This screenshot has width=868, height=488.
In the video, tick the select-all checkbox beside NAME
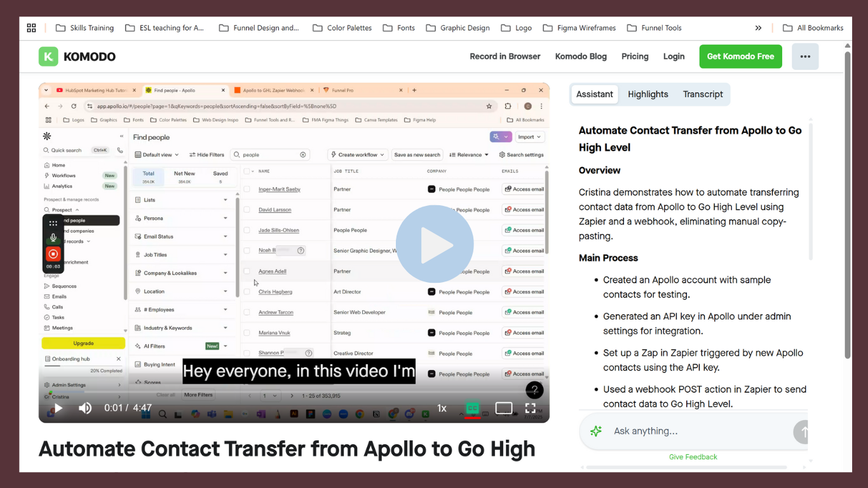point(247,171)
